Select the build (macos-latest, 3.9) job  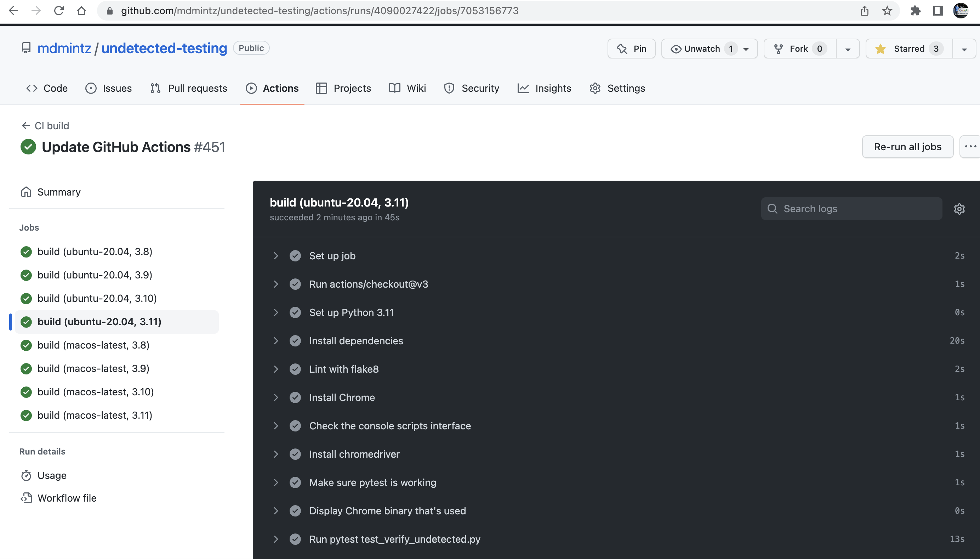tap(93, 368)
